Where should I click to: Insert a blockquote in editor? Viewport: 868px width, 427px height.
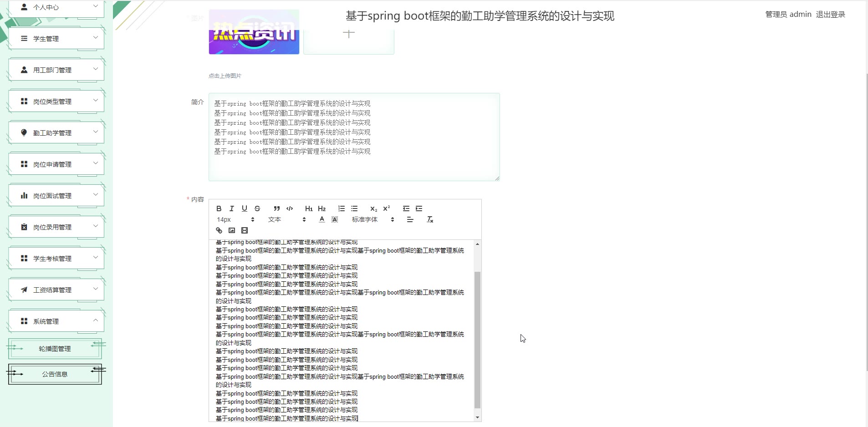(x=277, y=208)
